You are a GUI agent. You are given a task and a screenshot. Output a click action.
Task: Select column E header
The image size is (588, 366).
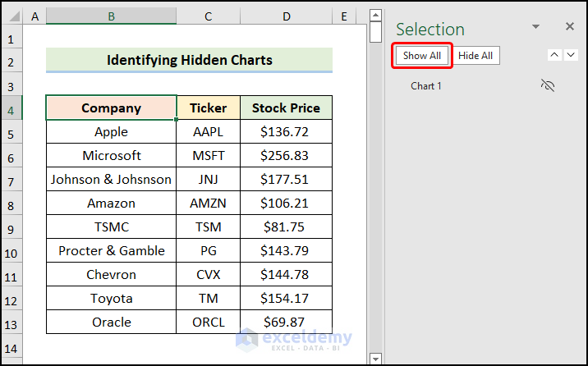344,16
